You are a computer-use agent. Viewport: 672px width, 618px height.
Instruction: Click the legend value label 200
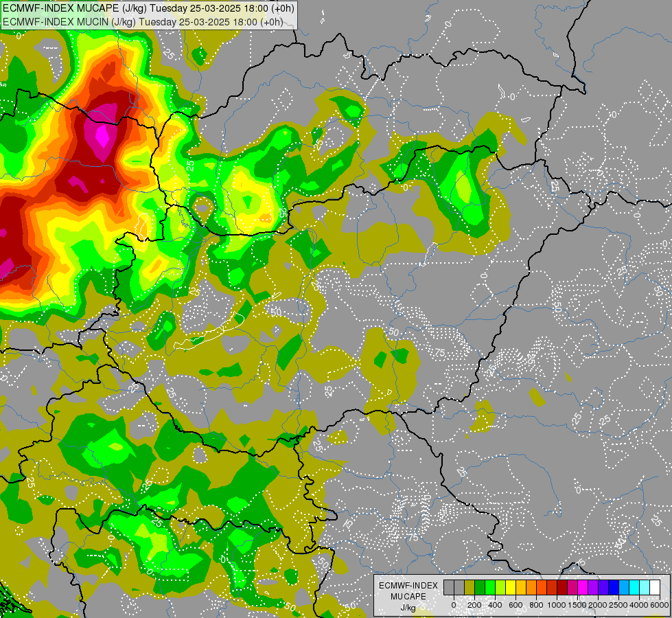(474, 605)
